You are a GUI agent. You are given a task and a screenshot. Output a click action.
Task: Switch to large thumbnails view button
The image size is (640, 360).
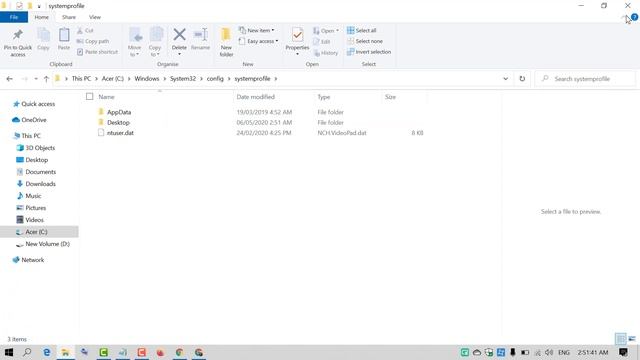(x=632, y=339)
